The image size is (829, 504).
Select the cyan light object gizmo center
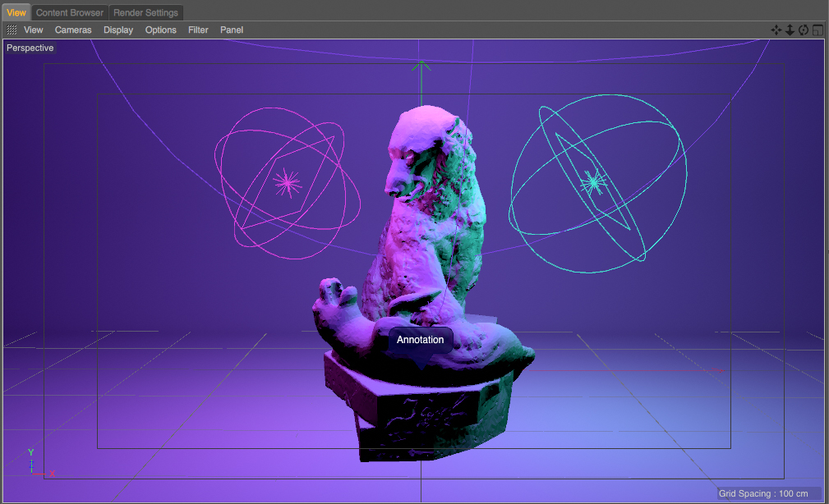coord(592,181)
